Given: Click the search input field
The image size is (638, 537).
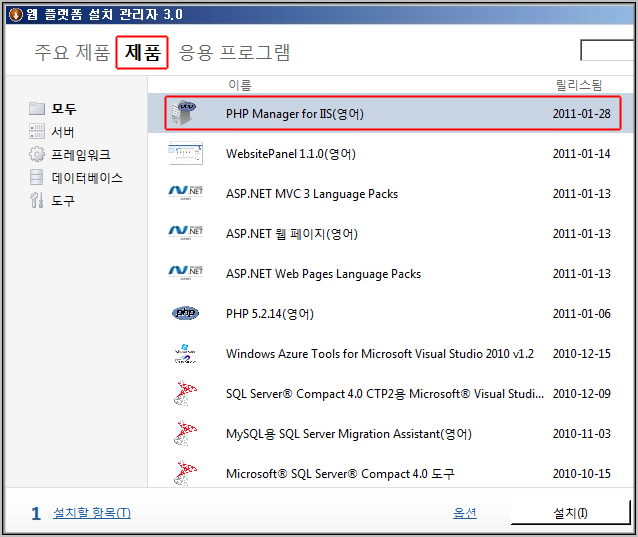Looking at the screenshot, I should pyautogui.click(x=608, y=50).
